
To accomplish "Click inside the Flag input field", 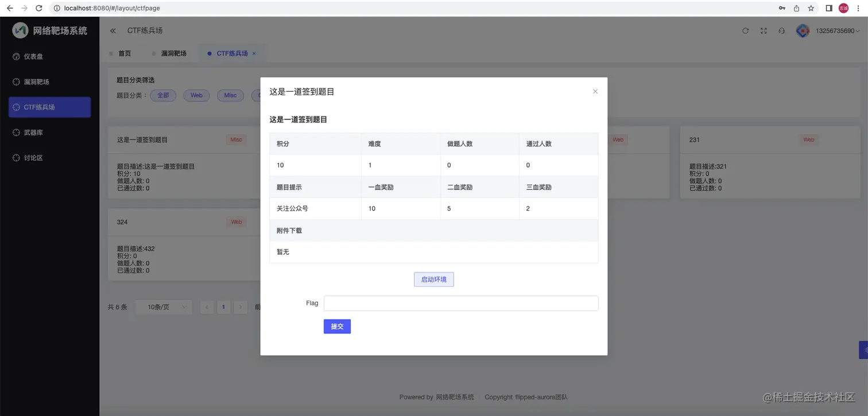I will [460, 303].
